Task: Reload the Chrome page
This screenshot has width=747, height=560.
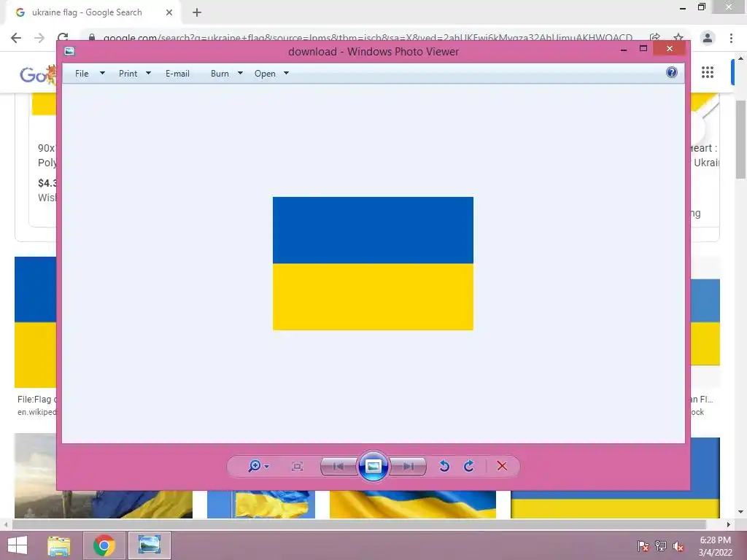Action: pyautogui.click(x=63, y=37)
